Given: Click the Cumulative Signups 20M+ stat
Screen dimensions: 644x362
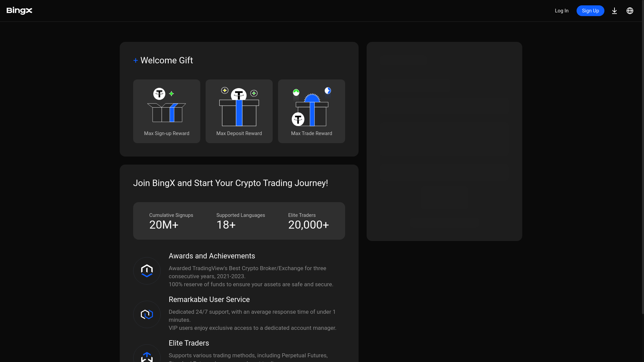Looking at the screenshot, I should click(x=171, y=222).
